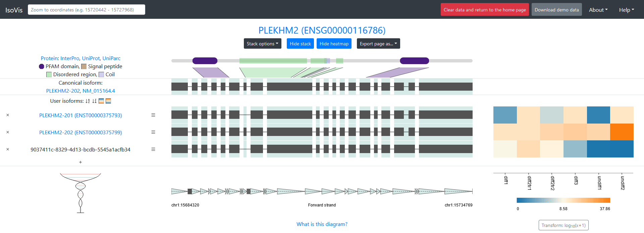The width and height of the screenshot is (644, 233).
Task: Click the reorder handle for isoform 9037411c-8329-4d13-bcdb-5545a1acfb34
Action: click(153, 149)
